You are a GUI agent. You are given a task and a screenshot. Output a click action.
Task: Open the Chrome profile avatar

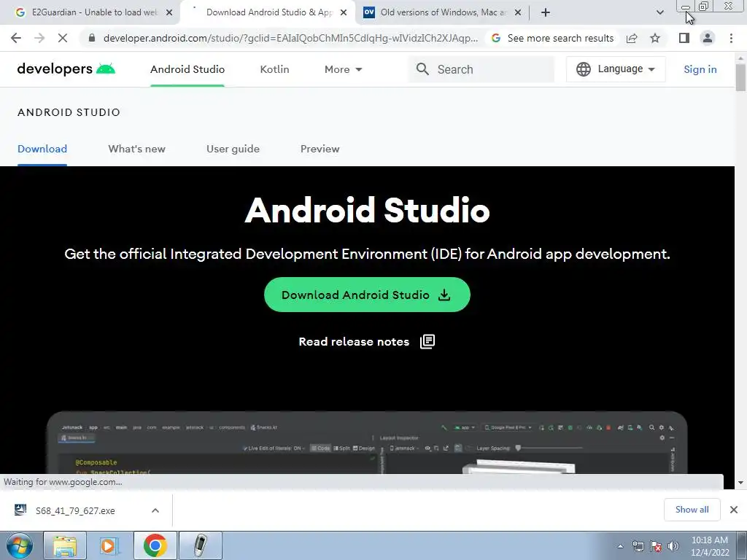click(x=708, y=38)
